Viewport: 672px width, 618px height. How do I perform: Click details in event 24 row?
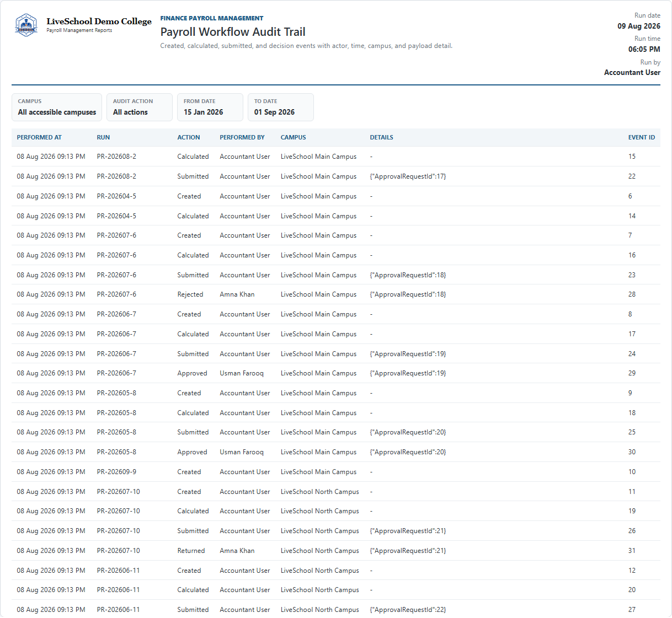pyautogui.click(x=408, y=354)
